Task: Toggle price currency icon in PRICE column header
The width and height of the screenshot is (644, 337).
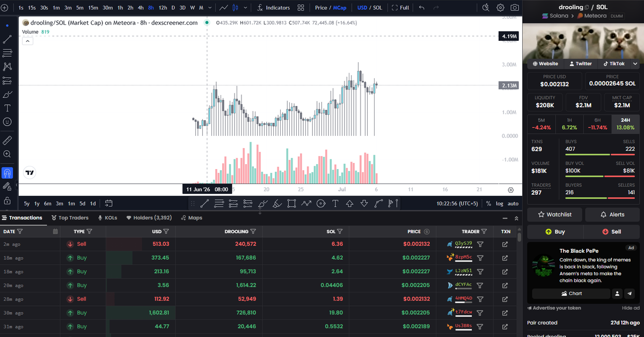Action: (x=427, y=232)
